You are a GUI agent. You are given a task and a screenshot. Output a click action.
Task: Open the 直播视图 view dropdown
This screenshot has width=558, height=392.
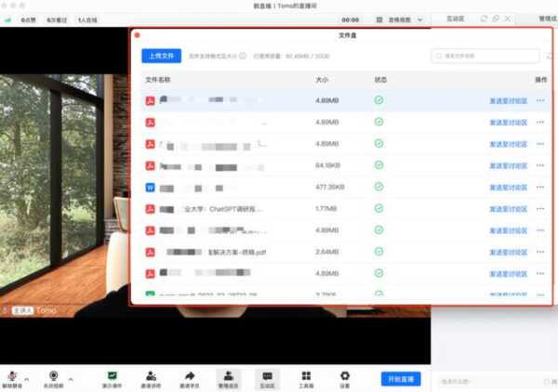[x=397, y=19]
